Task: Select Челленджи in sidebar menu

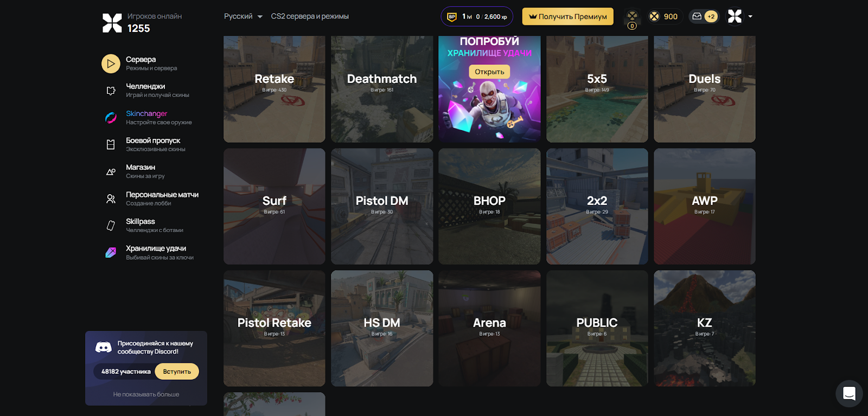Action: pos(157,90)
